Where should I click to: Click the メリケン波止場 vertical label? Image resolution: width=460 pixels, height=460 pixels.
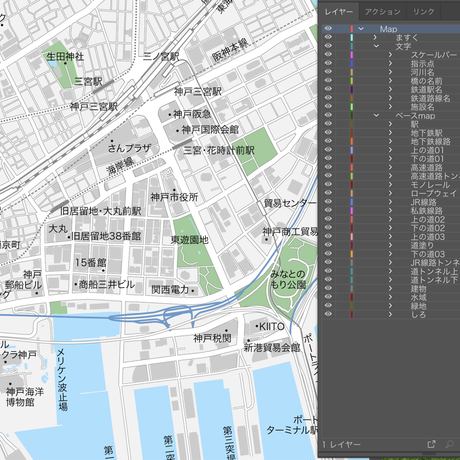pos(62,379)
